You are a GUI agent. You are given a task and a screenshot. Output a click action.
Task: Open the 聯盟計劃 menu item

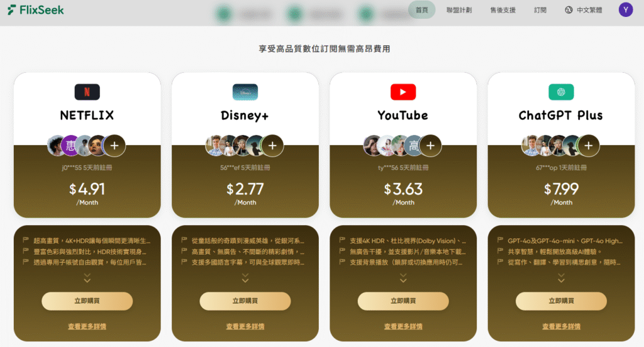459,10
